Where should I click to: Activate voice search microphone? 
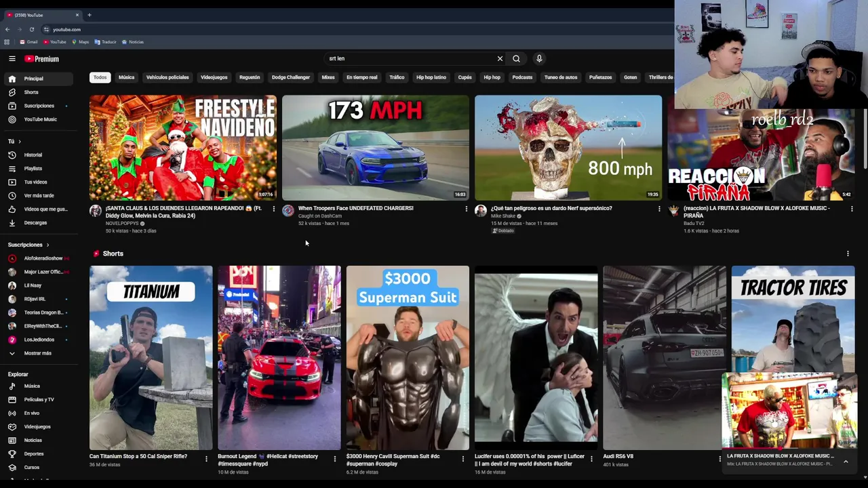pos(539,58)
